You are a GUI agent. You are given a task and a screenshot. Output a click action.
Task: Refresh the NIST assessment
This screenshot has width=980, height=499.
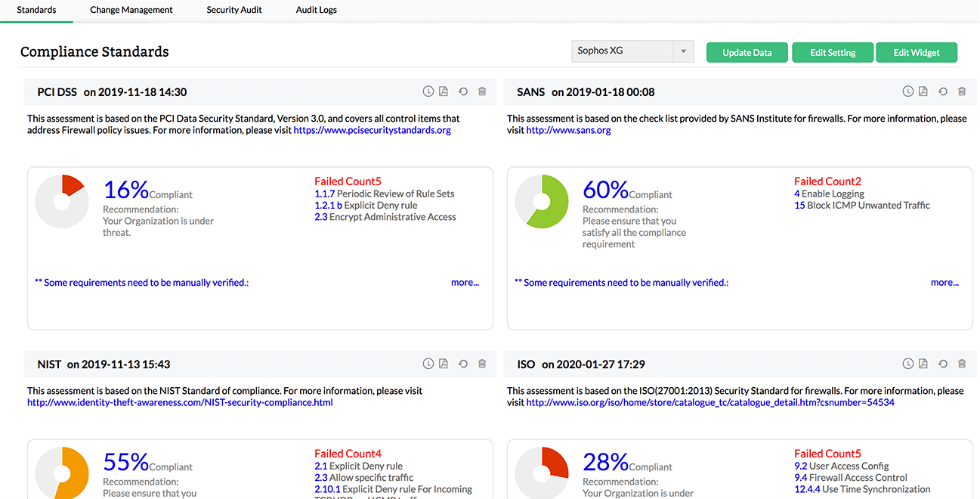(463, 364)
